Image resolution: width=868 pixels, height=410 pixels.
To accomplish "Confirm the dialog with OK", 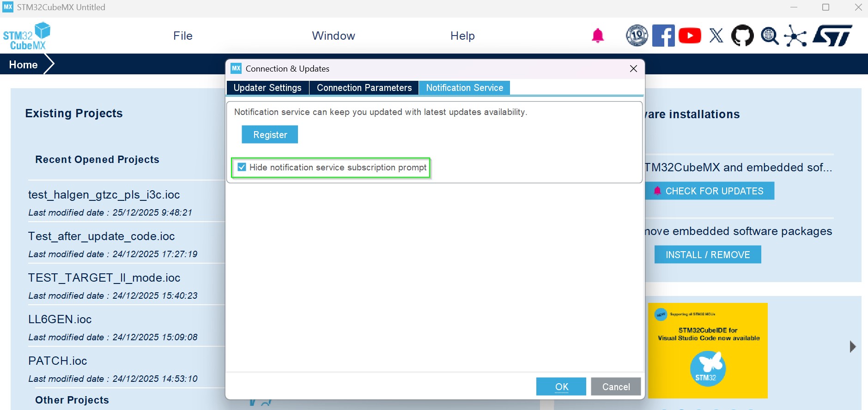I will coord(561,386).
